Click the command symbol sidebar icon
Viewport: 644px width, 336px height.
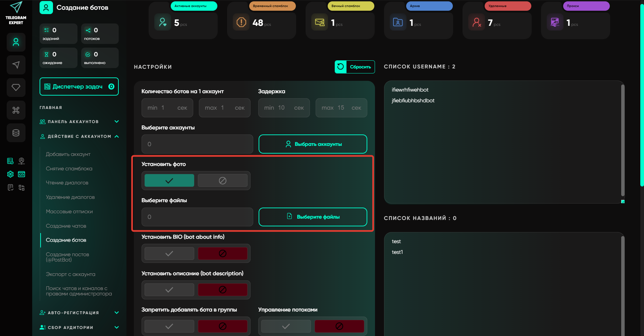tap(16, 110)
